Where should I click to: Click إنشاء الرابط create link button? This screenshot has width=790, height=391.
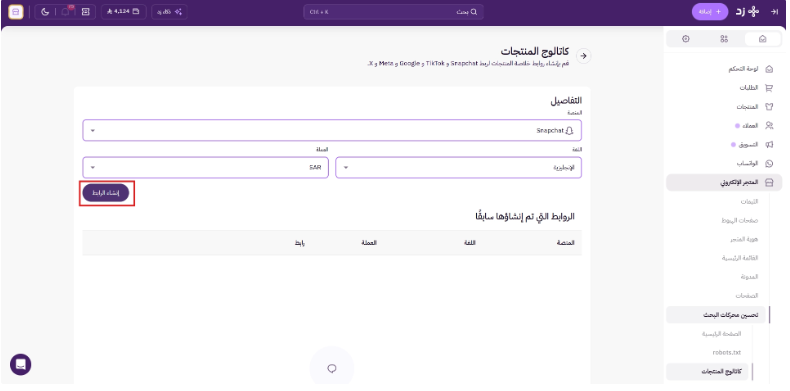click(x=106, y=193)
